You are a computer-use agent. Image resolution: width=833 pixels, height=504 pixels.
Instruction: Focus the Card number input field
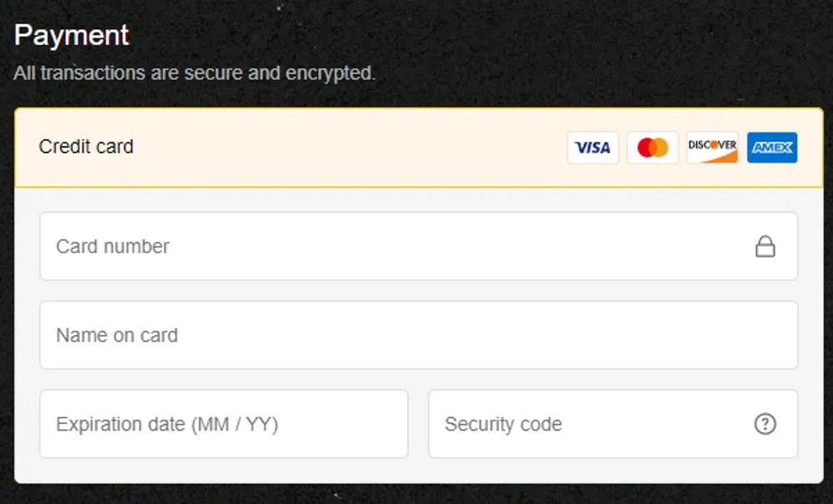click(400, 247)
